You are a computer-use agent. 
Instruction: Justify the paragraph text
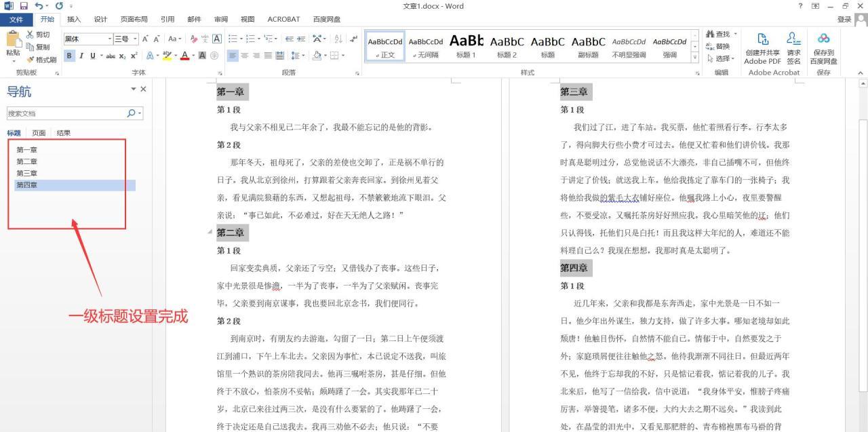click(268, 56)
